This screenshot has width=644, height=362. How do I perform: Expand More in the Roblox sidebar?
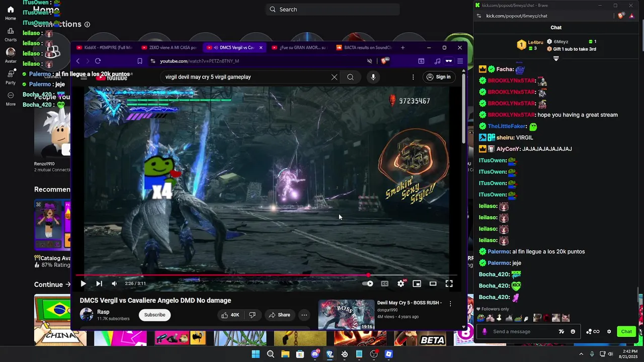11,99
